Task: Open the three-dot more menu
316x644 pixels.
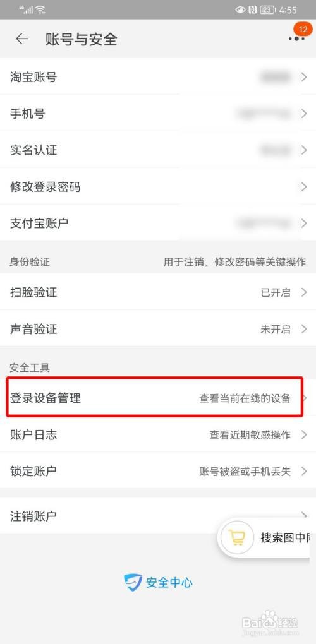Action: point(296,39)
